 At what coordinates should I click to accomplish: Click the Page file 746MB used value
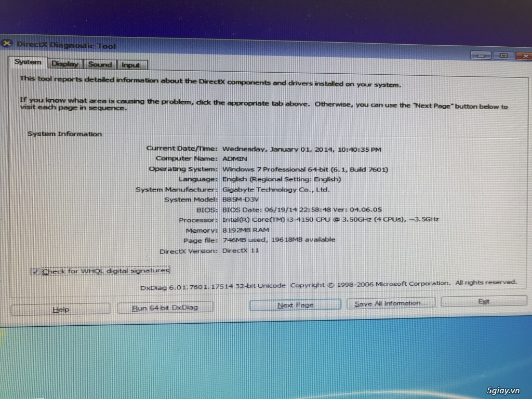(278, 240)
